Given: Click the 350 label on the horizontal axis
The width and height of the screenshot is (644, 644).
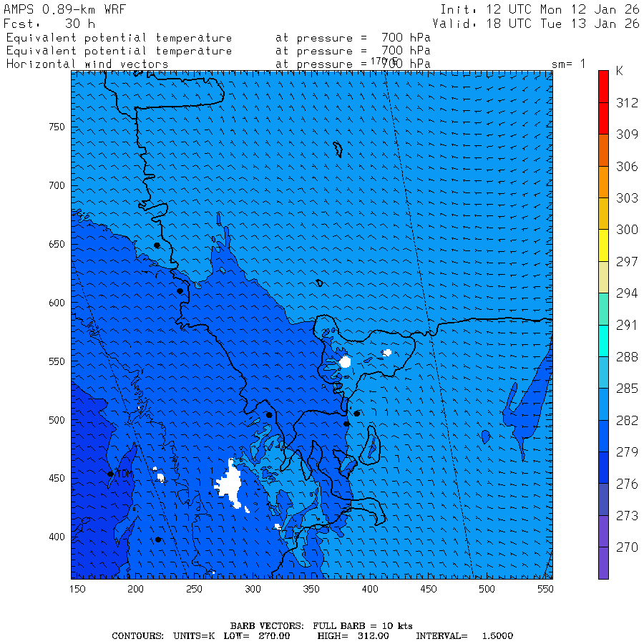Looking at the screenshot, I should coord(311,590).
